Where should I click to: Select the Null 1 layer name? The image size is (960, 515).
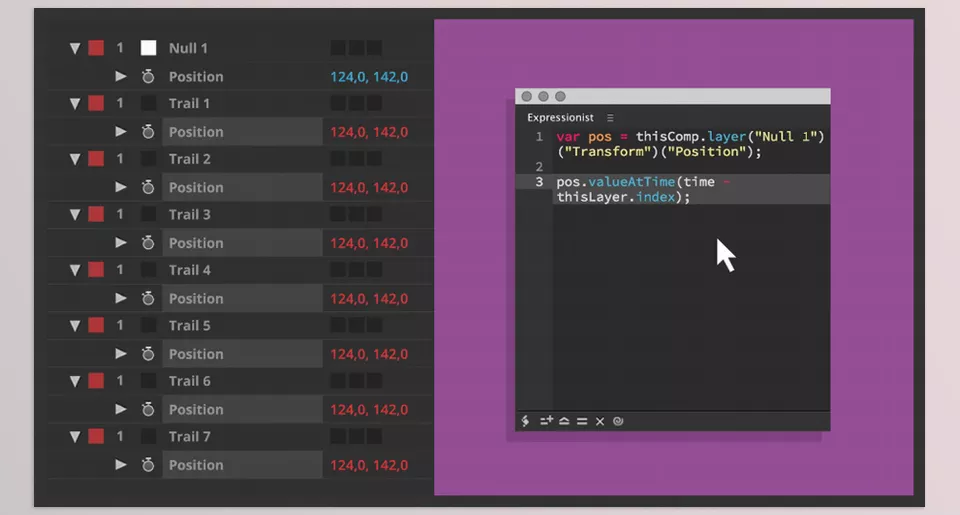(x=188, y=48)
